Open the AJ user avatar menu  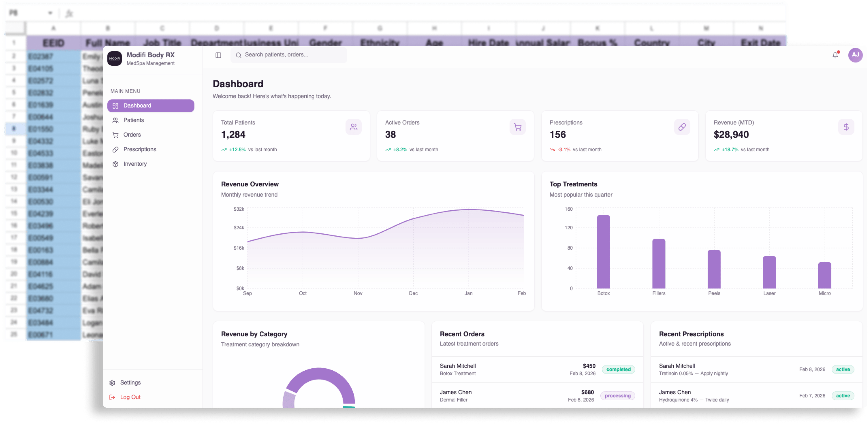click(x=855, y=55)
